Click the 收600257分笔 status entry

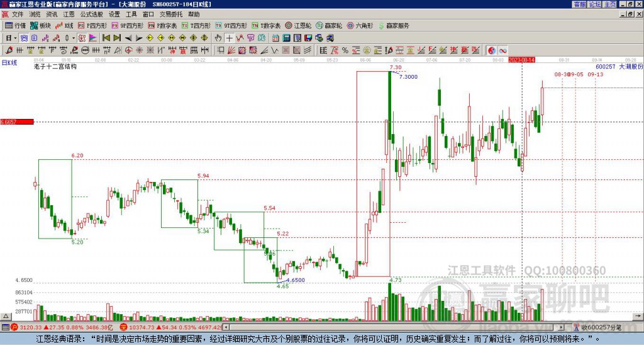[x=597, y=327]
